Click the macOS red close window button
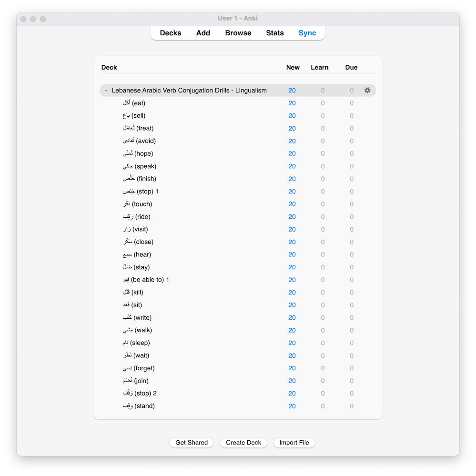This screenshot has width=476, height=476. [x=23, y=19]
